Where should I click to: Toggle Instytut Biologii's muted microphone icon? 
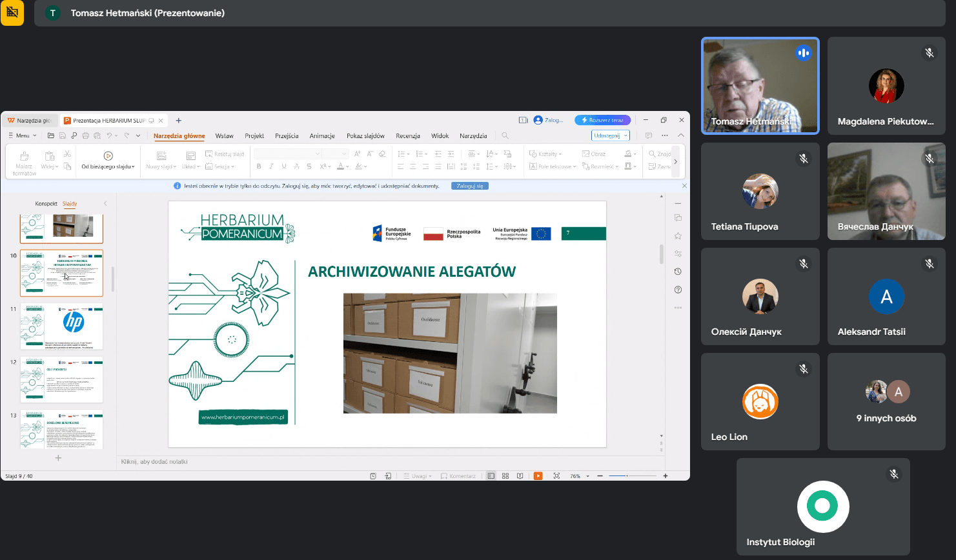click(x=894, y=474)
